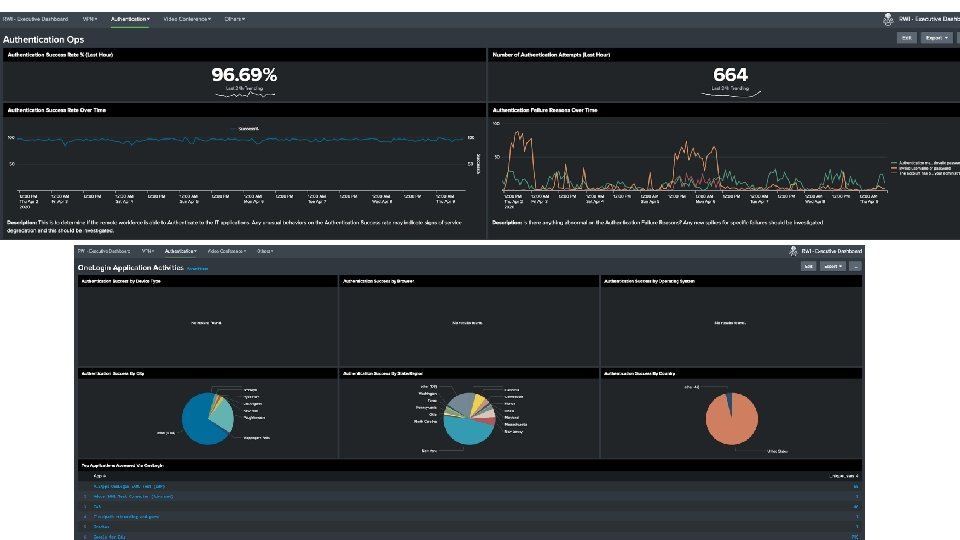Expand the Video Conference dropdown in top navigation
Viewport: 960px width, 540px height.
click(x=187, y=19)
